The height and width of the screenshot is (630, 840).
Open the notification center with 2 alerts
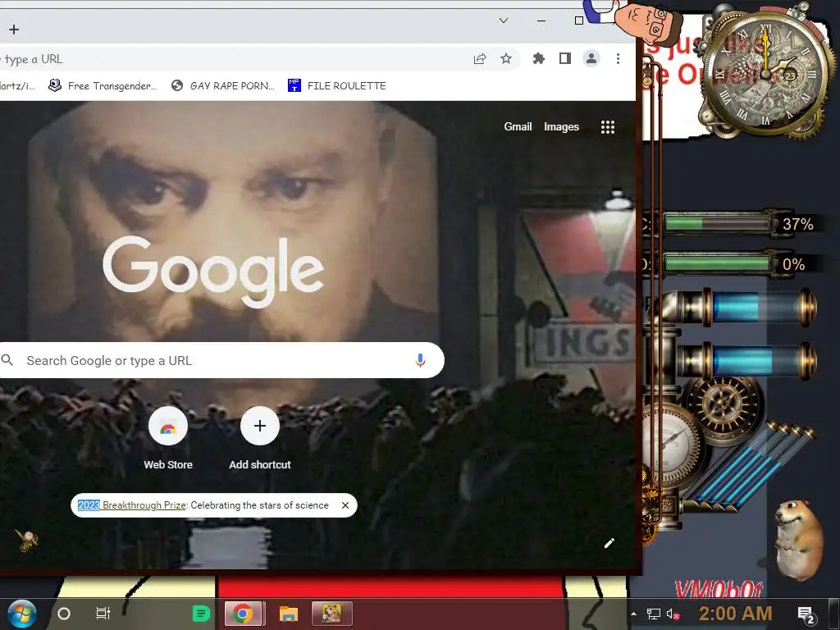[x=806, y=615]
